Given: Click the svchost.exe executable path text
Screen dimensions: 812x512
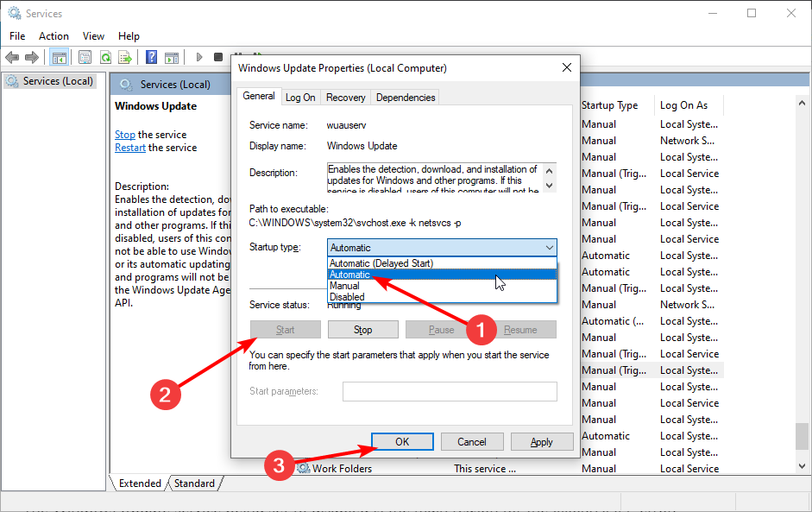Looking at the screenshot, I should (355, 223).
